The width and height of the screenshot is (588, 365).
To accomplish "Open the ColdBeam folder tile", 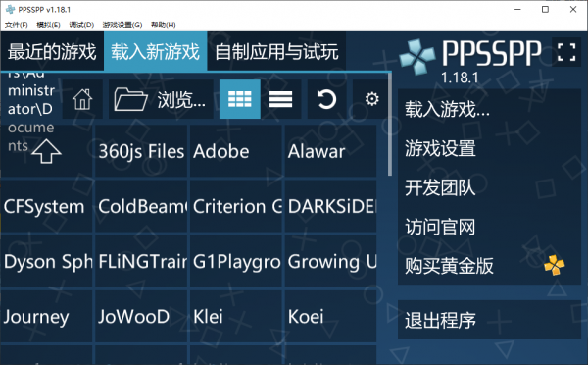I will click(141, 206).
